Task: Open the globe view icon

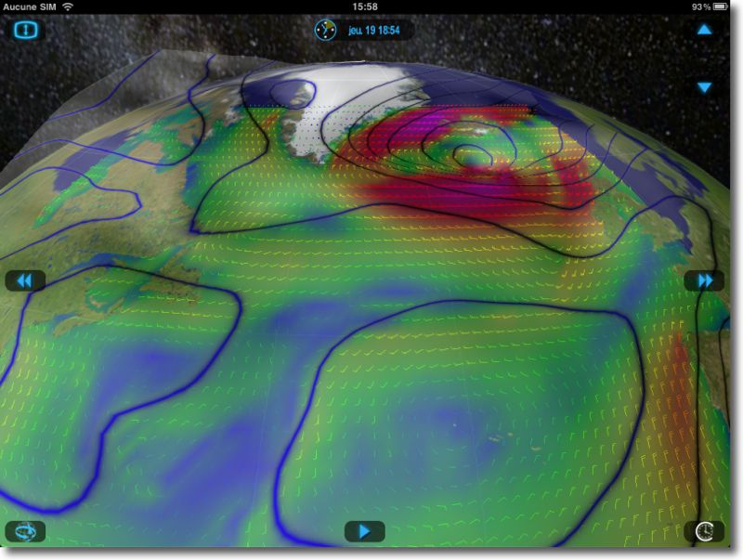Action: [25, 531]
